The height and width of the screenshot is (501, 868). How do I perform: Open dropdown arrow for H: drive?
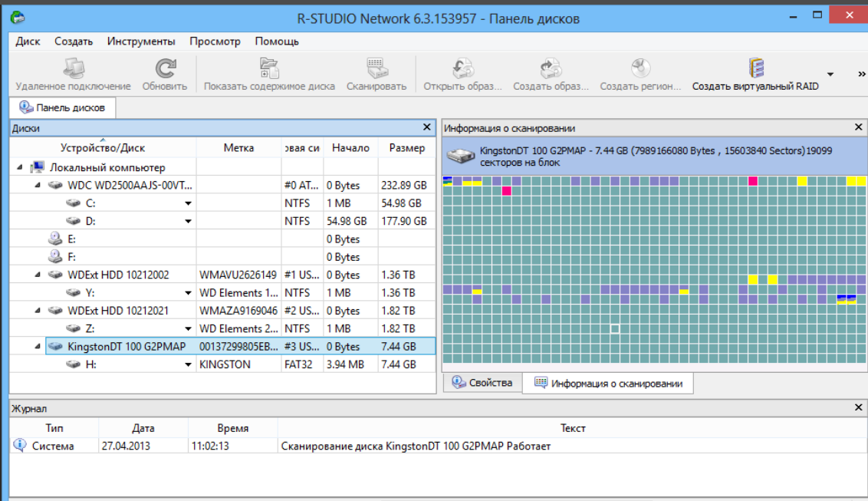tap(188, 364)
